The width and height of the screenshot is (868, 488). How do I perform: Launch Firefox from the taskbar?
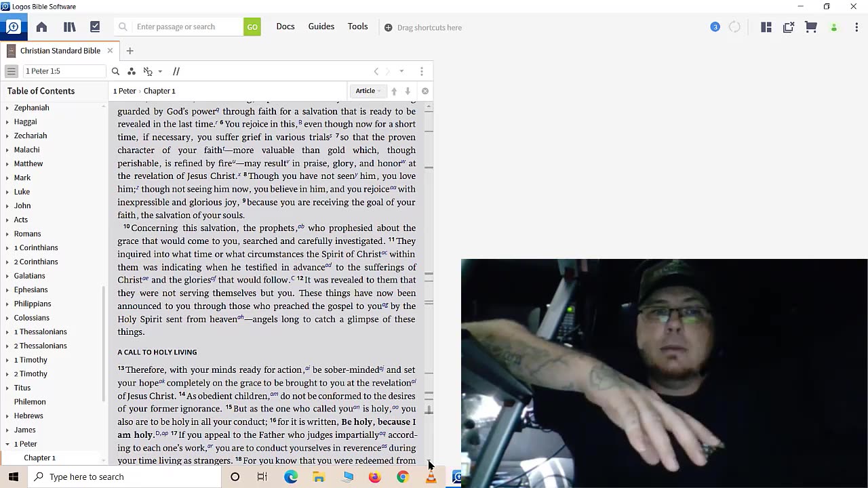point(374,476)
